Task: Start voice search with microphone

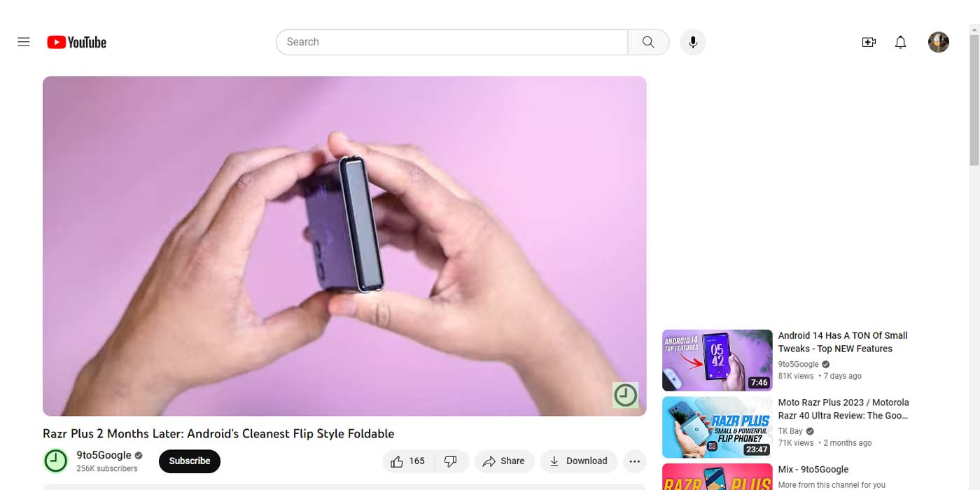Action: point(693,42)
